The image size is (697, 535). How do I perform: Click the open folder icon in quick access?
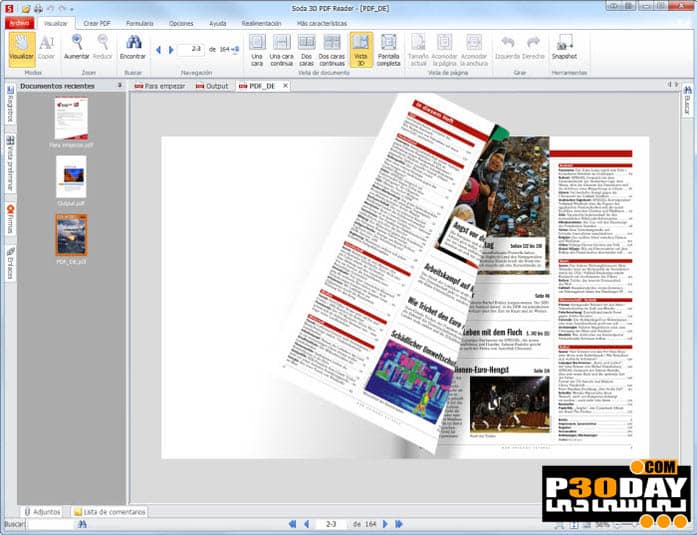(x=26, y=8)
